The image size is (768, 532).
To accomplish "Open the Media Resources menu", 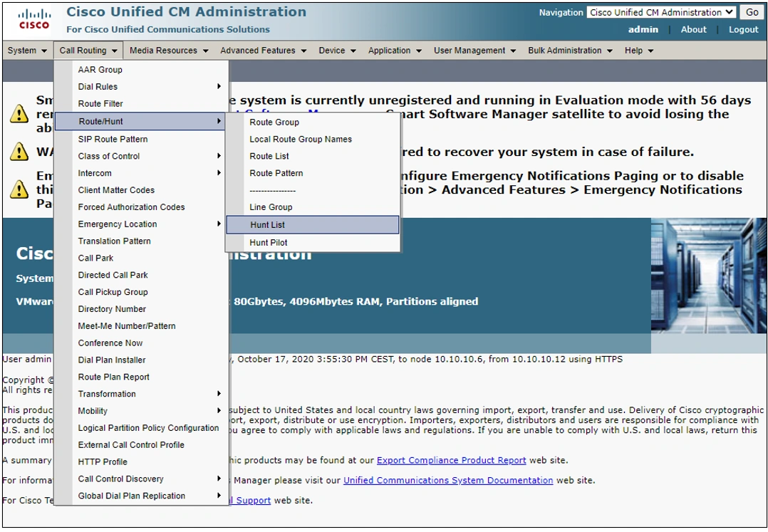I will (169, 51).
